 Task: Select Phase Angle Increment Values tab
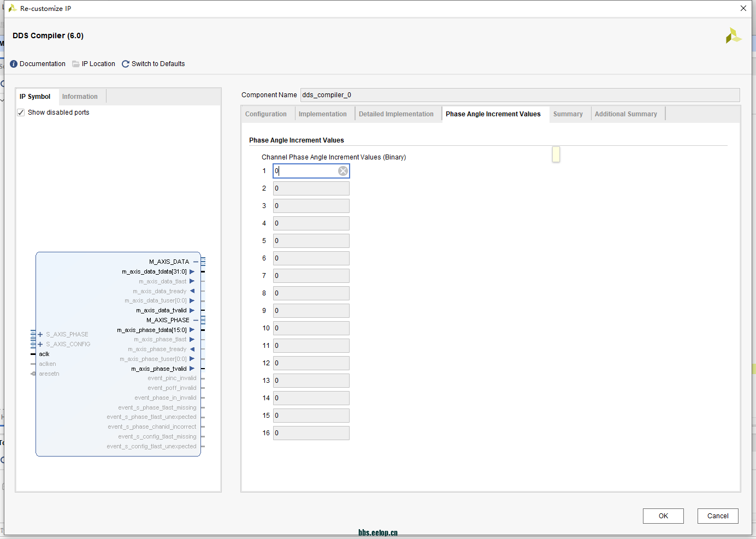493,114
